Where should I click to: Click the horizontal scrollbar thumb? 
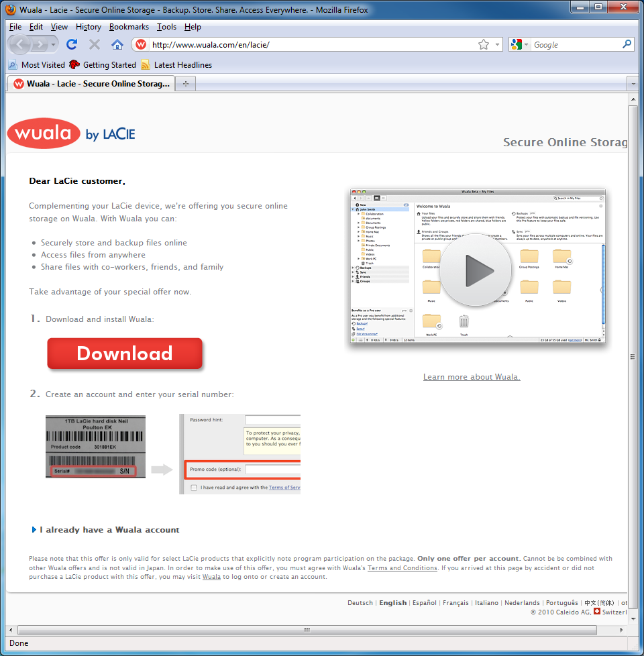(307, 630)
